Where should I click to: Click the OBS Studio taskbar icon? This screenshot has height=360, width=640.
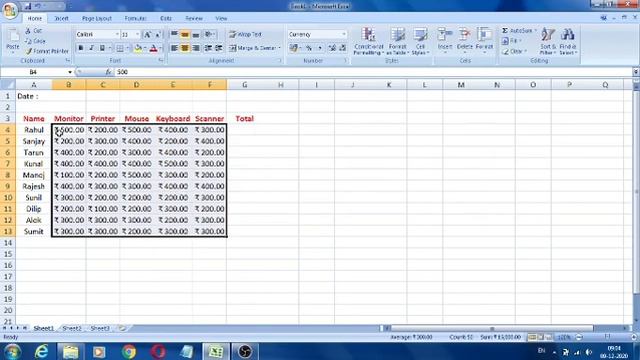pyautogui.click(x=245, y=351)
